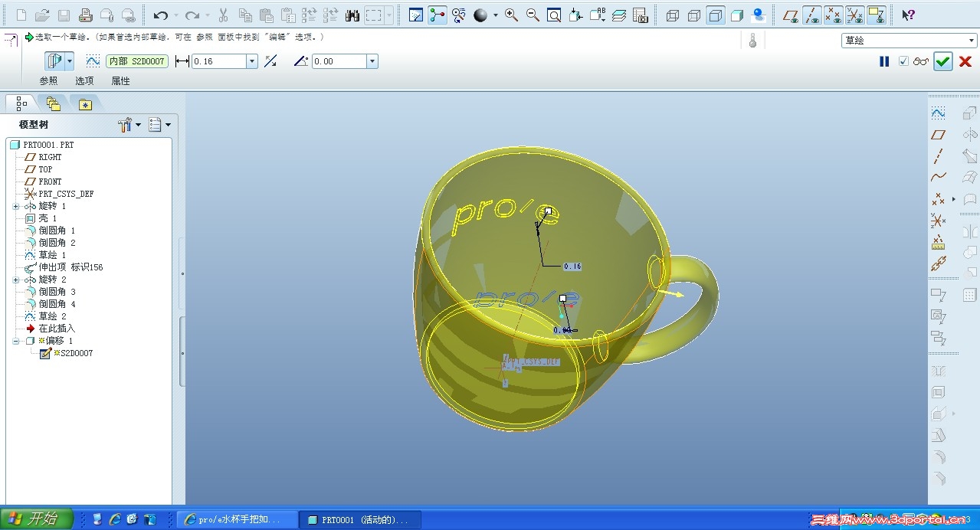The image size is (980, 530).
Task: Expand the 旋转 2 tree node
Action: coord(16,280)
